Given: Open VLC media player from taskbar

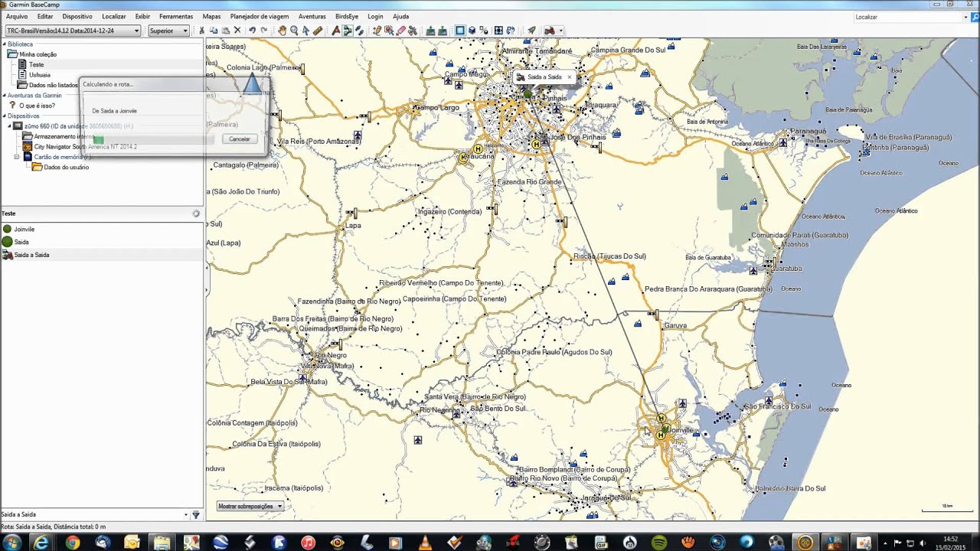Looking at the screenshot, I should click(425, 542).
